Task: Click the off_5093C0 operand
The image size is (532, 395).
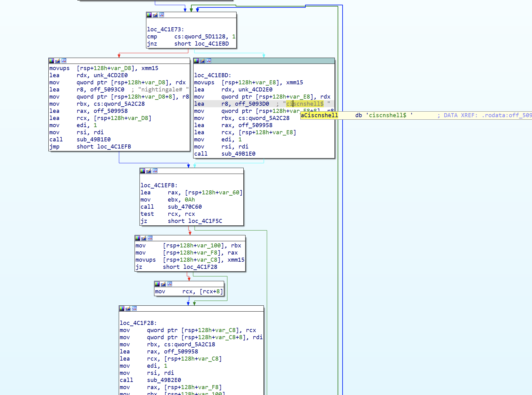Action: pos(107,90)
